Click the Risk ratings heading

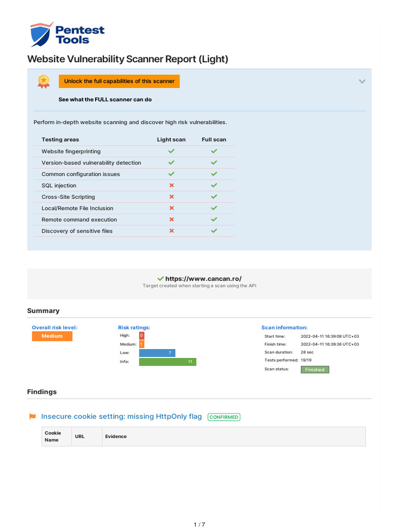point(134,327)
